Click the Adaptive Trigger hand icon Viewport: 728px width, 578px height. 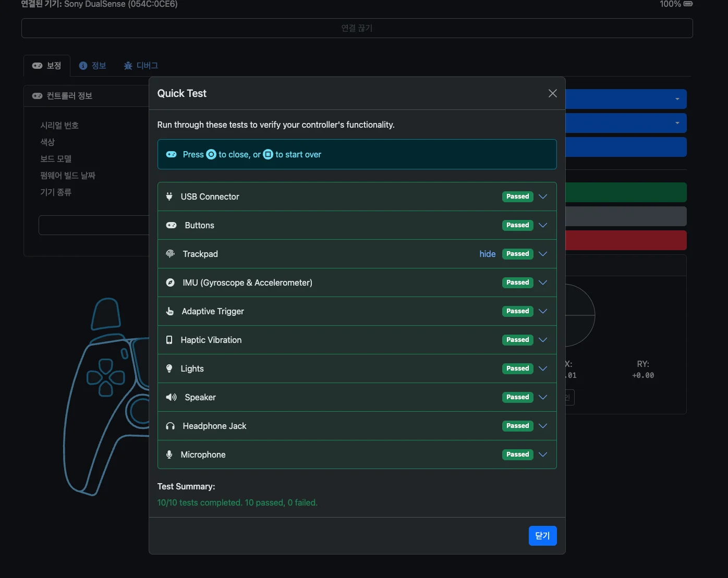point(169,311)
